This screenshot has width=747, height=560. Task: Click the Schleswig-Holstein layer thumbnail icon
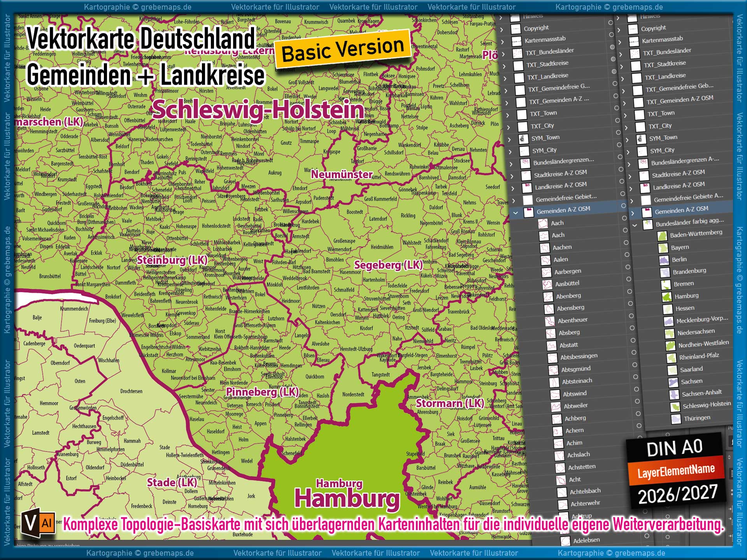click(x=675, y=407)
